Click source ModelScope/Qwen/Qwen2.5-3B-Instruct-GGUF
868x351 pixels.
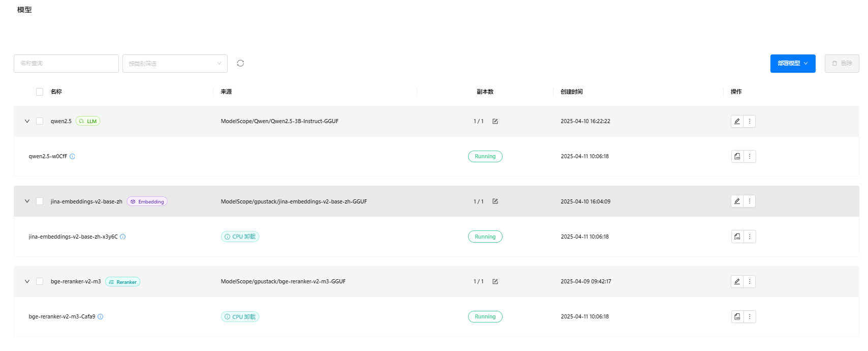pos(280,121)
